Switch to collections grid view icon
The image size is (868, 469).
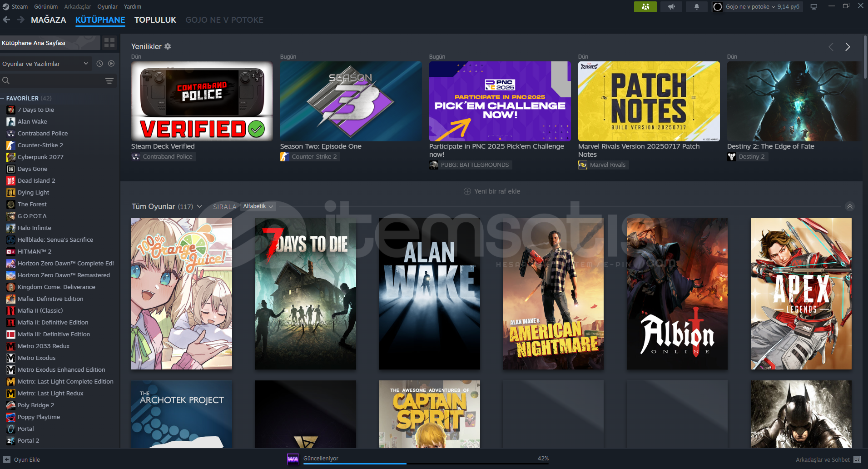(x=109, y=43)
